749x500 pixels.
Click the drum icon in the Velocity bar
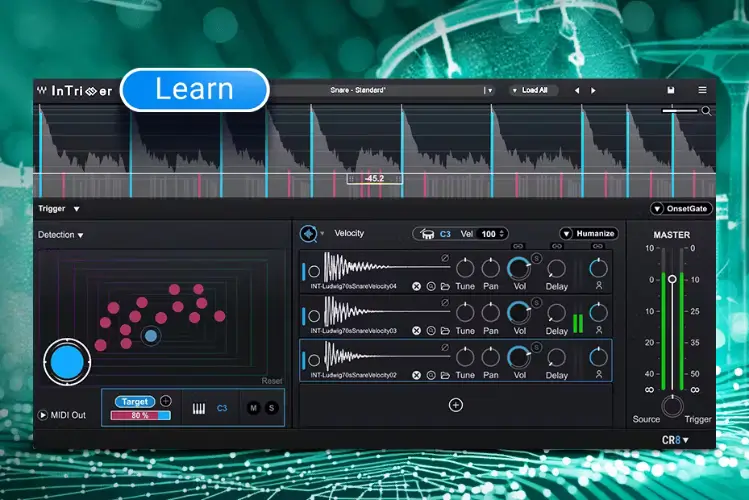pos(427,234)
